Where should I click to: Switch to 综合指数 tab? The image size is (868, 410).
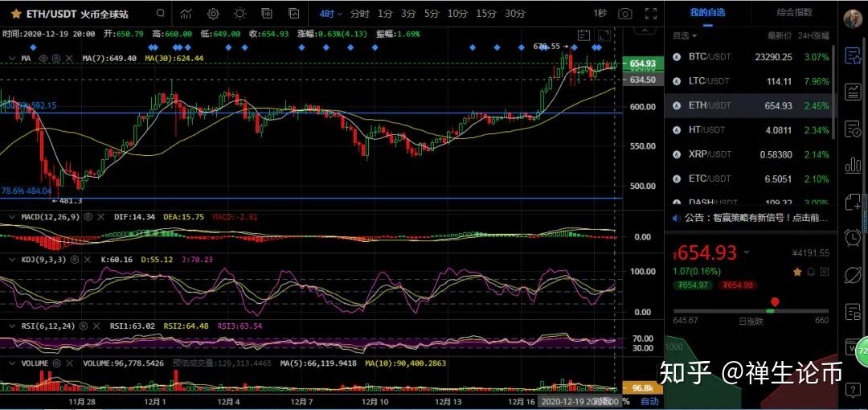click(x=794, y=12)
